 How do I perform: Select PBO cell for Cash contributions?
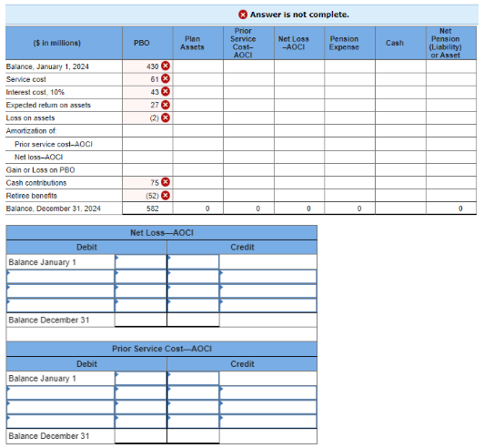[147, 183]
